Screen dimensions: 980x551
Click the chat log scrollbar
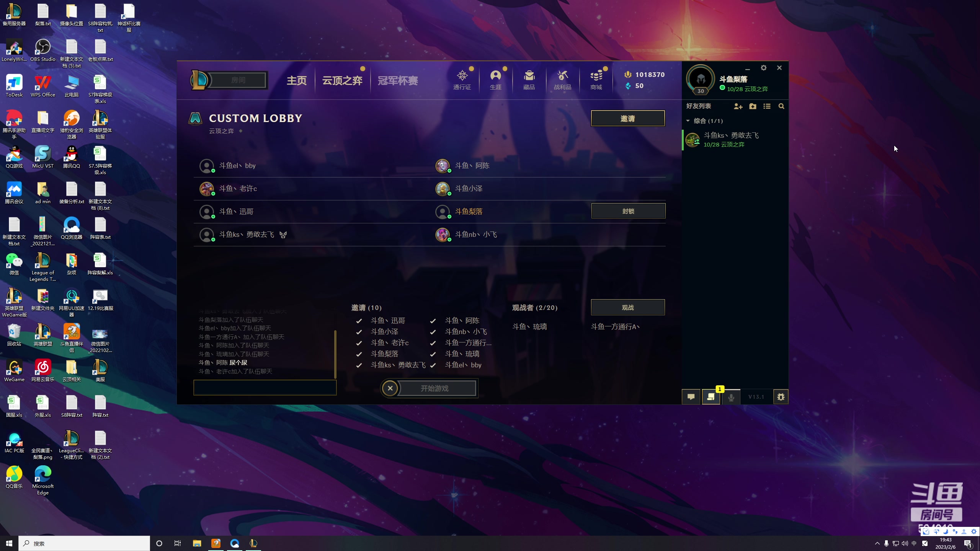point(335,354)
